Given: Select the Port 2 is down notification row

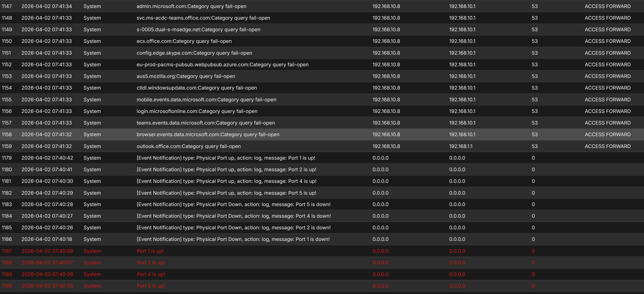Looking at the screenshot, I should (x=233, y=228).
